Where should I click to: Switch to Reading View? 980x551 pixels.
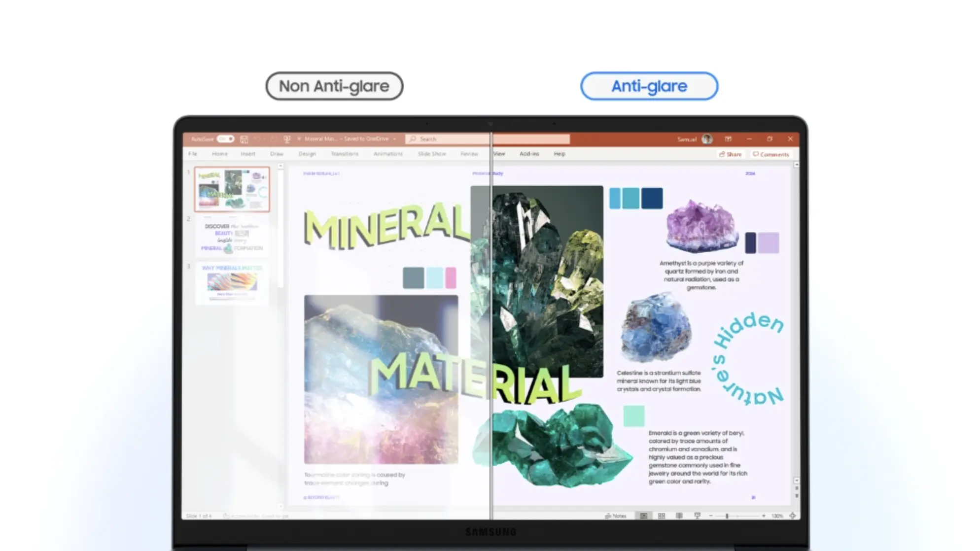pyautogui.click(x=679, y=516)
